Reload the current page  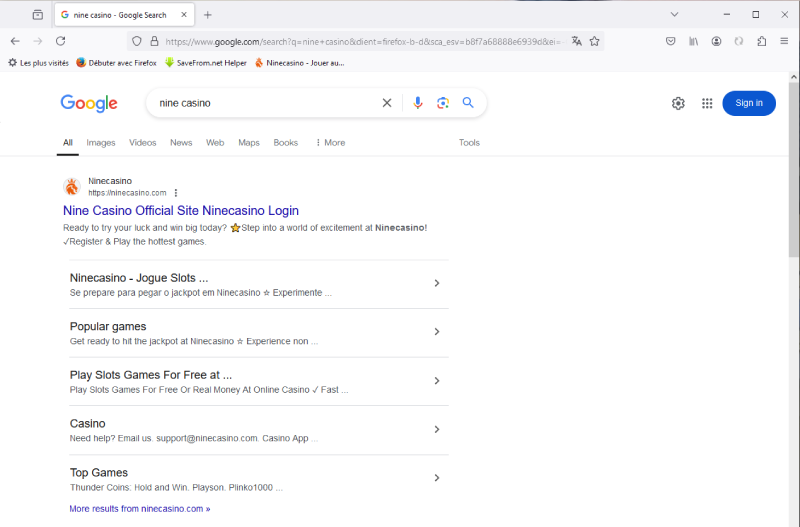point(60,41)
